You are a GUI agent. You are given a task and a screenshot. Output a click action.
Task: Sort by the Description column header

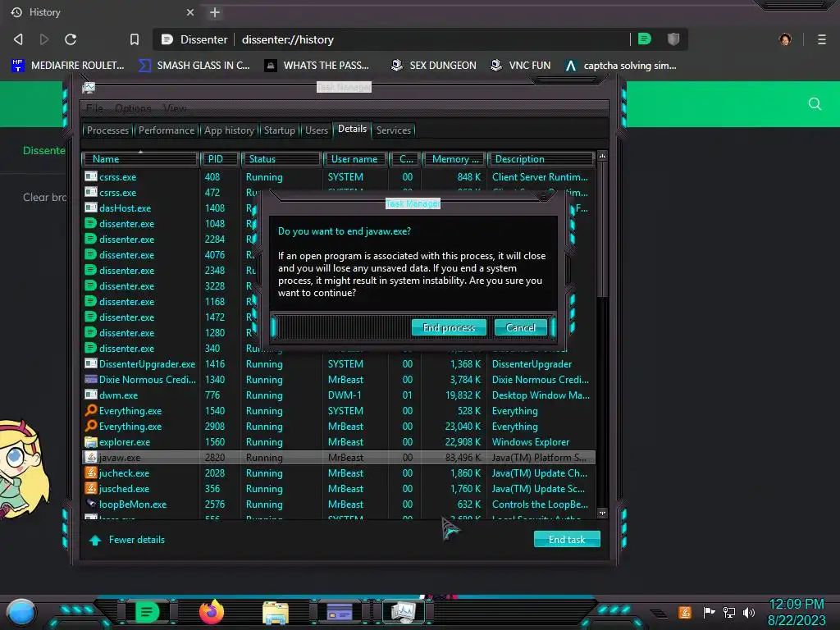coord(541,159)
